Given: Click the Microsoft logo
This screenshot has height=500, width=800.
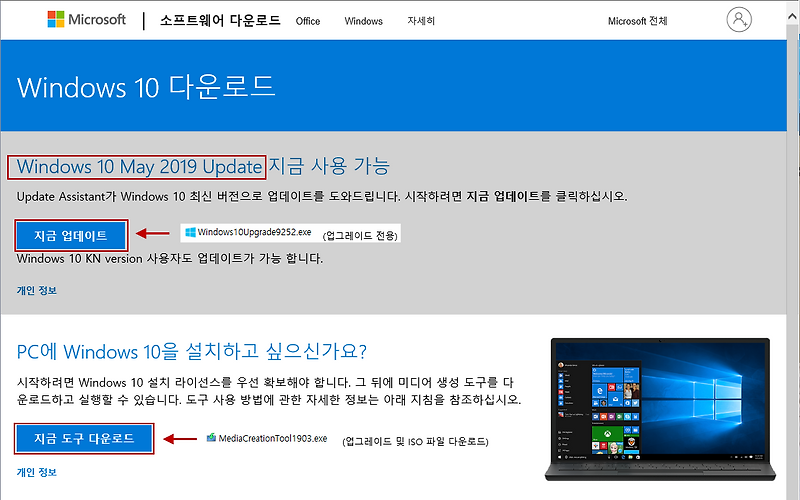Looking at the screenshot, I should pos(86,19).
